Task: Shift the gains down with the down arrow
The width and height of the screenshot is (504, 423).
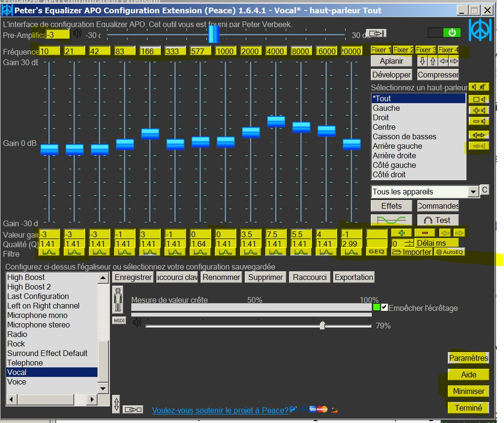Action: pos(423,61)
